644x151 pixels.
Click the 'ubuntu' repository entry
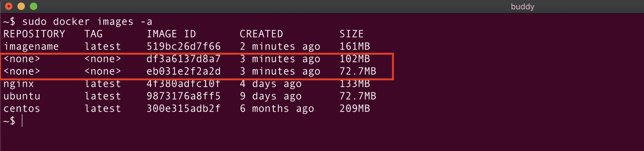coord(22,96)
